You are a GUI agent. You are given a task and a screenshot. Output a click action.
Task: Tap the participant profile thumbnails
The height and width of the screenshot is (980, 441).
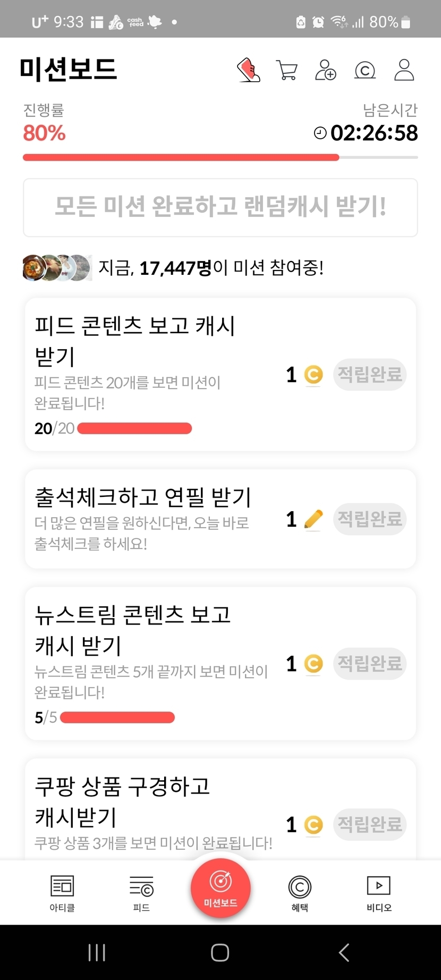[57, 268]
